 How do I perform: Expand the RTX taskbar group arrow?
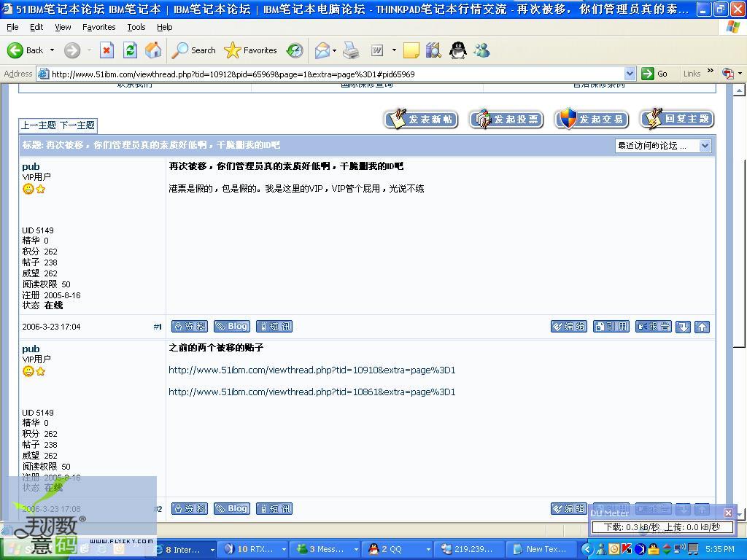tap(284, 550)
